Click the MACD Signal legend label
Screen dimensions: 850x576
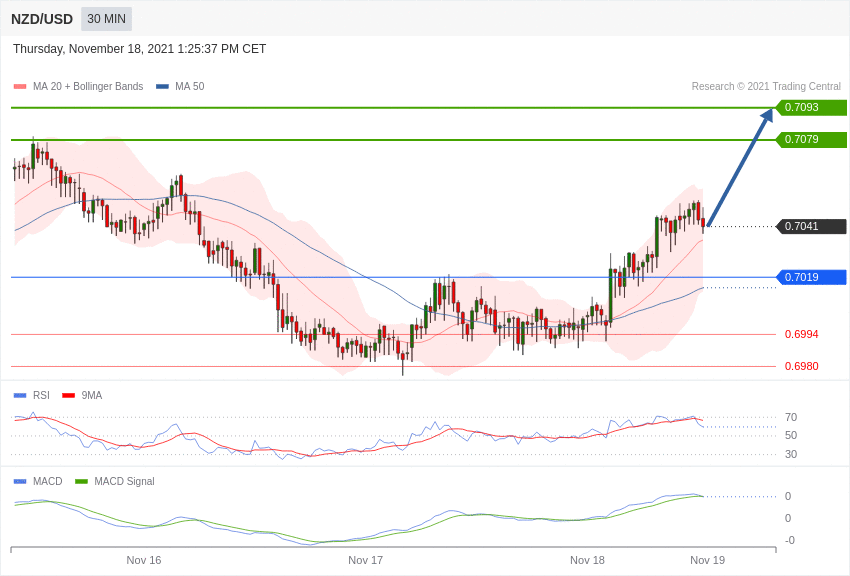pyautogui.click(x=124, y=481)
